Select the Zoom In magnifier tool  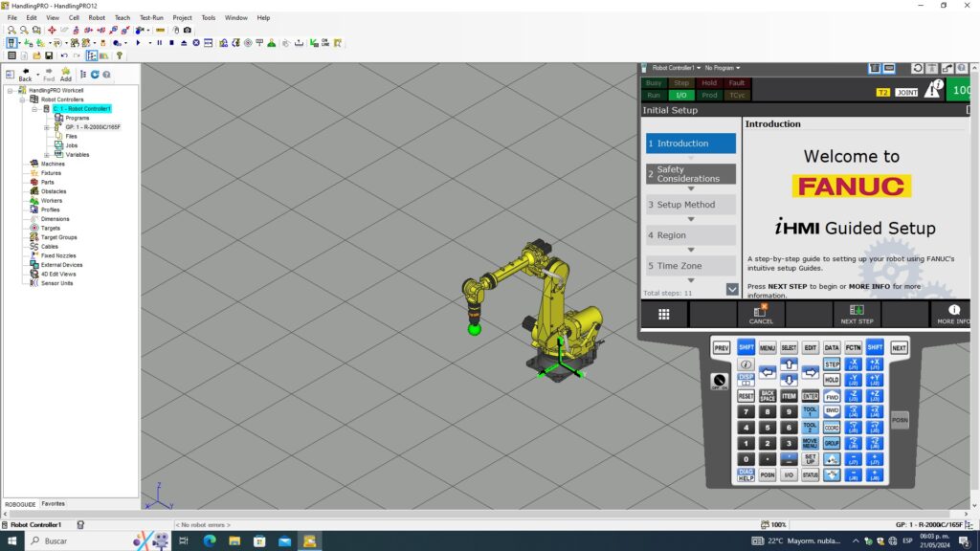(x=10, y=30)
